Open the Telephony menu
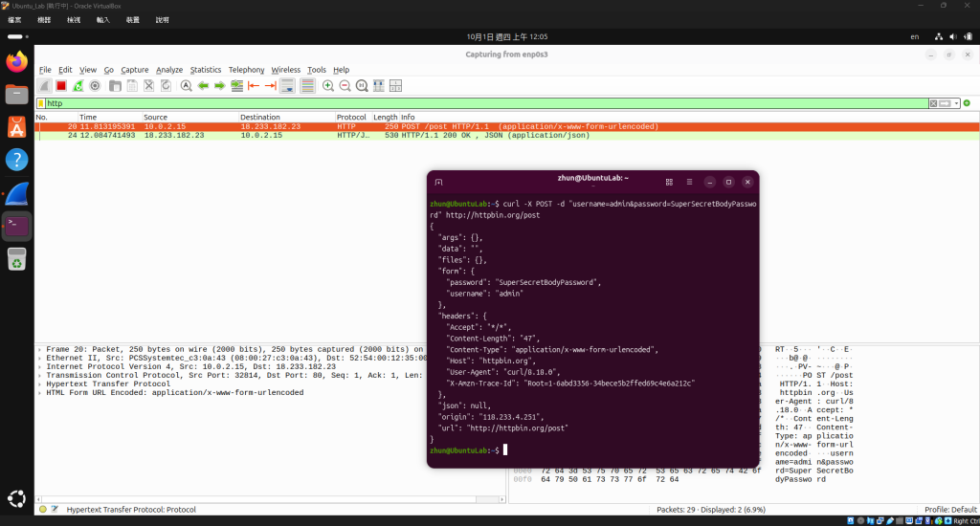The image size is (980, 526). point(246,70)
